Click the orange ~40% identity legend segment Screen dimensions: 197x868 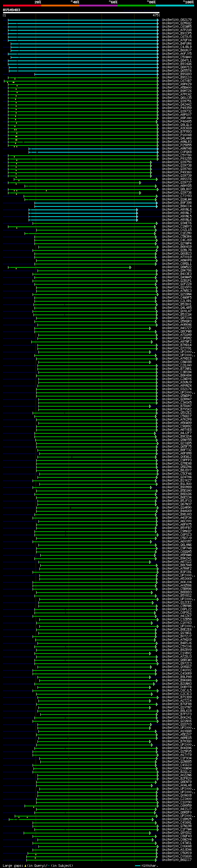pyautogui.click(x=60, y=6)
